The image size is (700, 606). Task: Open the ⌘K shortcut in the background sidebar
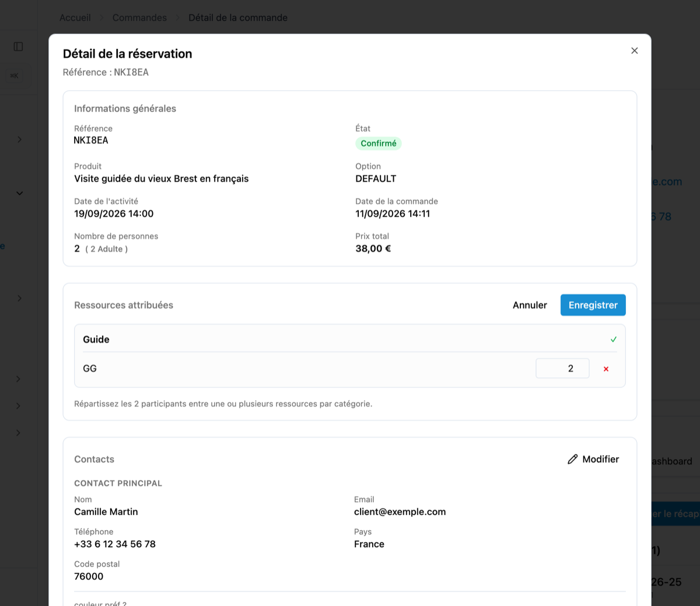[x=14, y=75]
